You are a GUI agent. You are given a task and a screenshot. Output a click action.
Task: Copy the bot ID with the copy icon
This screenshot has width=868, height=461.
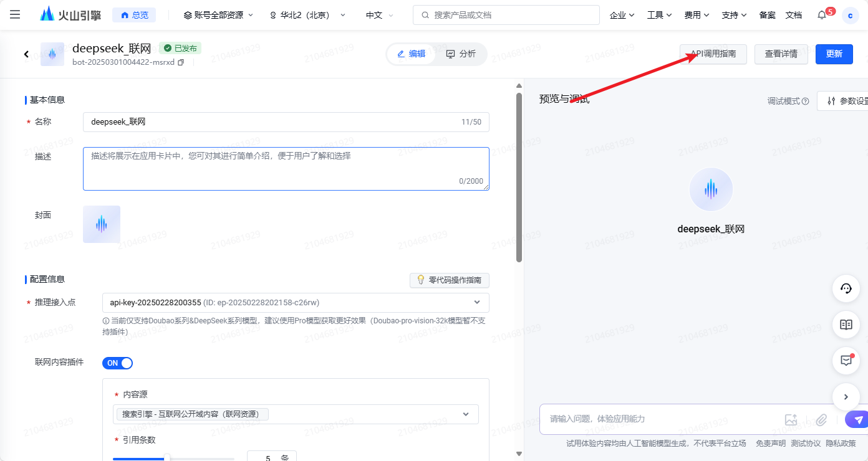(x=181, y=62)
